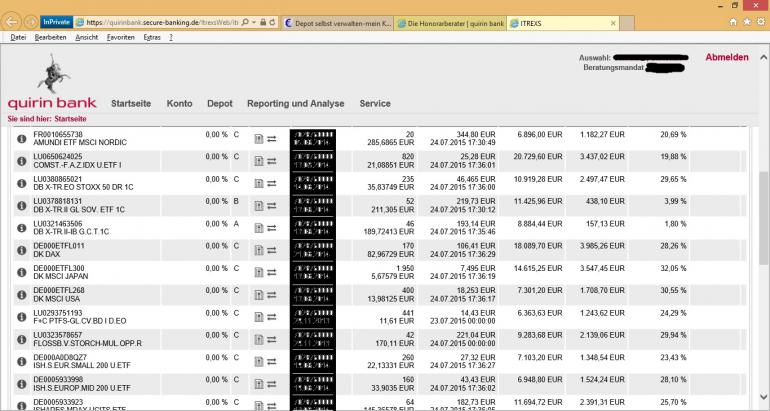Select ISIN text LU0650624025
770x411 pixels.
coord(58,157)
